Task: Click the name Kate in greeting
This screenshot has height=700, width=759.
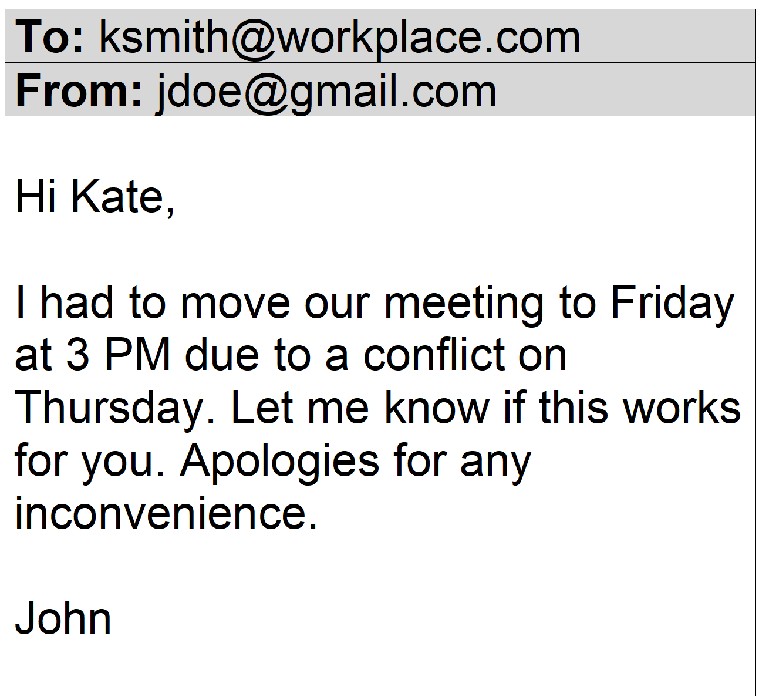Action: (123, 196)
